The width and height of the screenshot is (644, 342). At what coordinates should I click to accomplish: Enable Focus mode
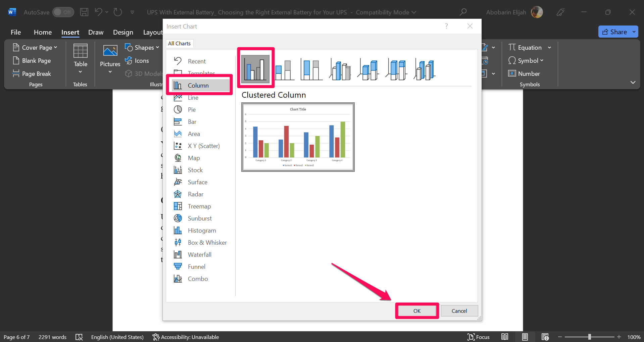479,337
